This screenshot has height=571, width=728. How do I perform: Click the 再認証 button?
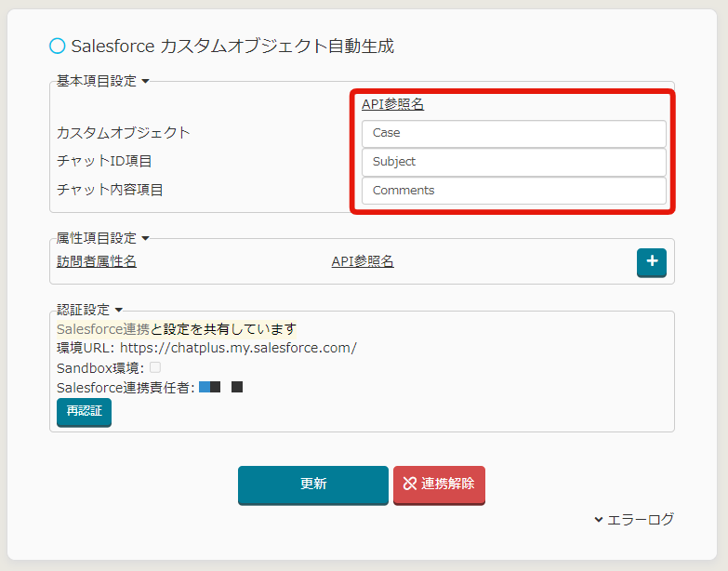(84, 412)
